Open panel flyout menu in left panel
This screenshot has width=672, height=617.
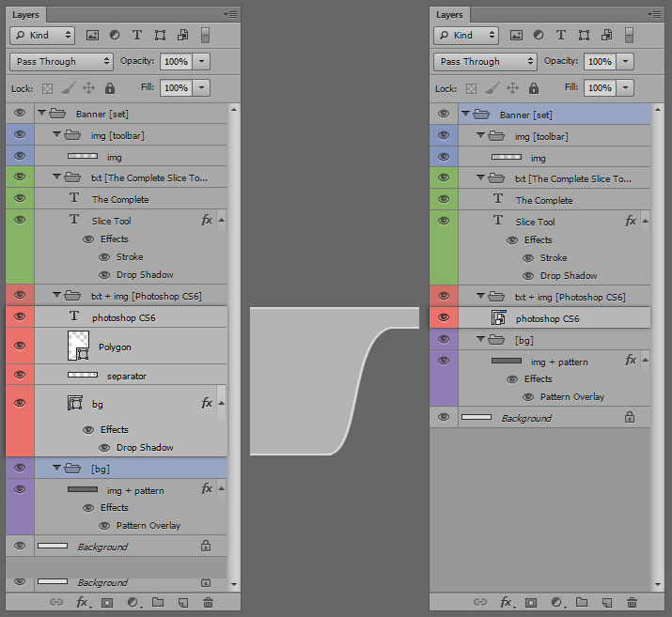(x=230, y=13)
